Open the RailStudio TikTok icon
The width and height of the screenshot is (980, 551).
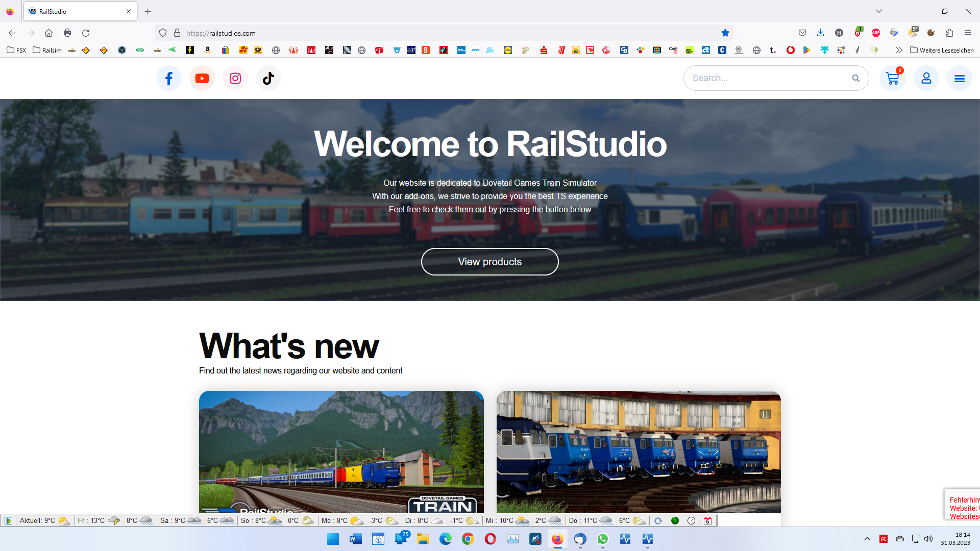click(x=268, y=78)
